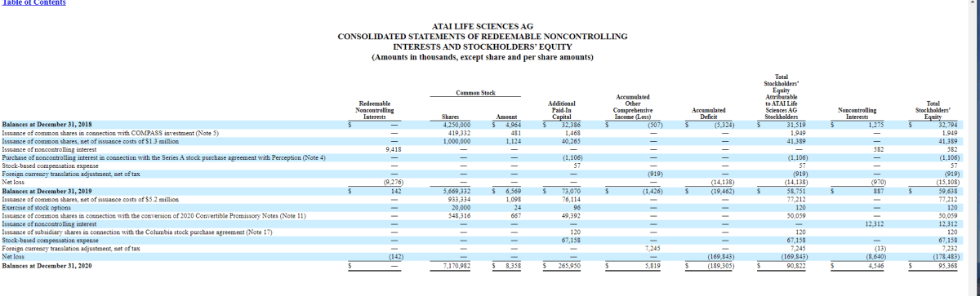This screenshot has width=980, height=296.
Task: Select the Accumulated Other Comprehensive Income header
Action: [632, 107]
